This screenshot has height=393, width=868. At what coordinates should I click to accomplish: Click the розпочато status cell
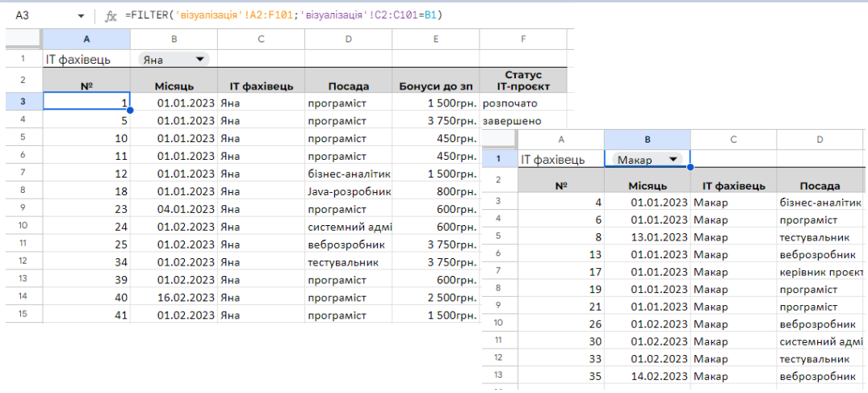click(x=510, y=103)
